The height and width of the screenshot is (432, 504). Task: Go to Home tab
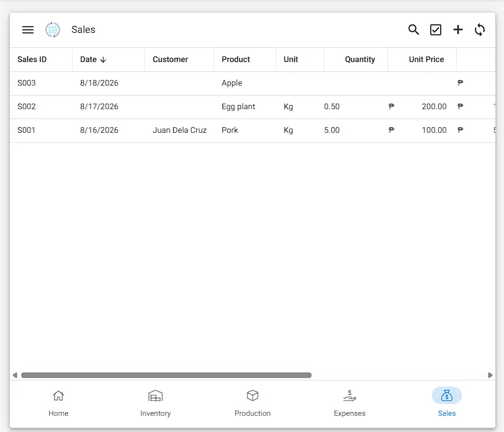coord(58,403)
